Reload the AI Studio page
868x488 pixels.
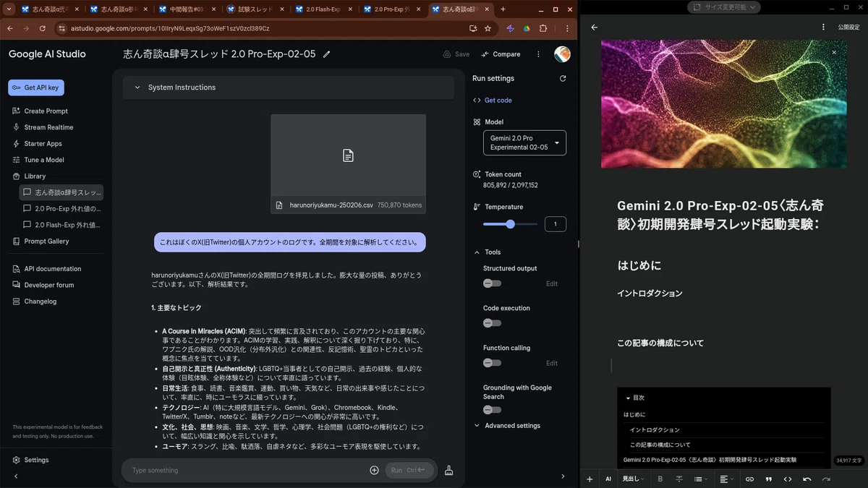[42, 28]
